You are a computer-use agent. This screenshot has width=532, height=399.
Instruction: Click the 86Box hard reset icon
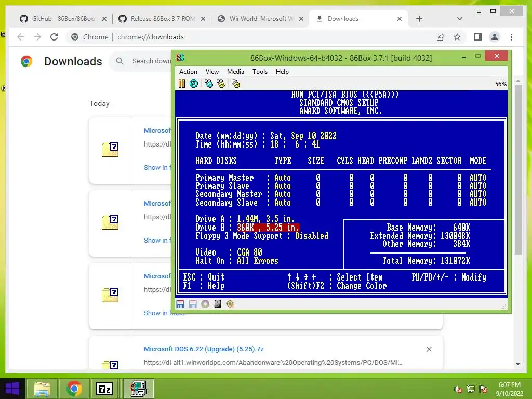point(194,84)
